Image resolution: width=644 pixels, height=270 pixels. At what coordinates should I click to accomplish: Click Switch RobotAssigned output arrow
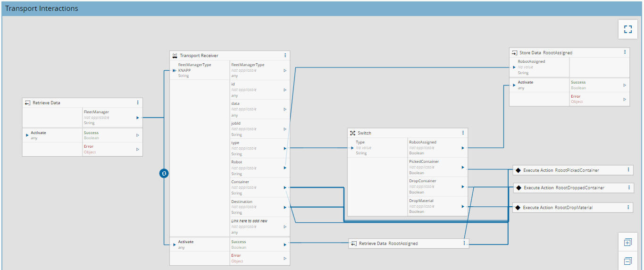tap(463, 148)
